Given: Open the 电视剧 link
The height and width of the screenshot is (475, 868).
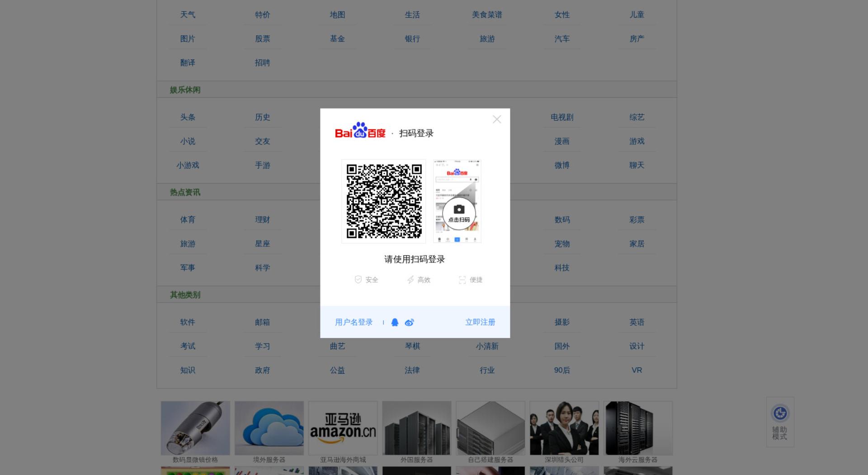Looking at the screenshot, I should (x=562, y=117).
